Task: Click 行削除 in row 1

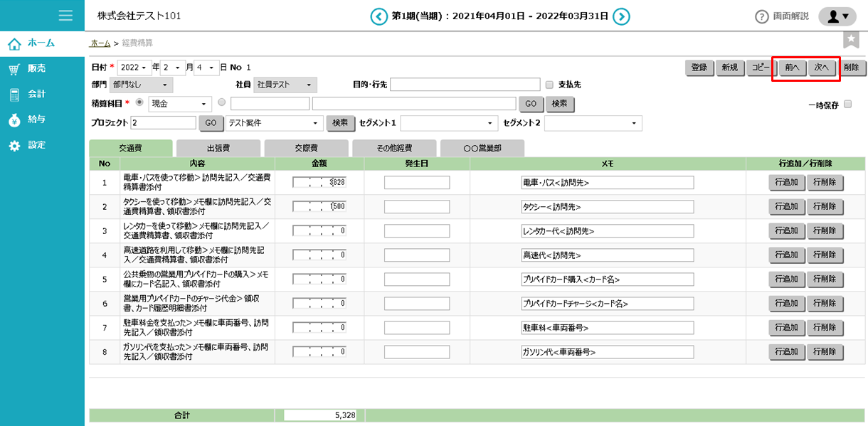Action: tap(825, 183)
